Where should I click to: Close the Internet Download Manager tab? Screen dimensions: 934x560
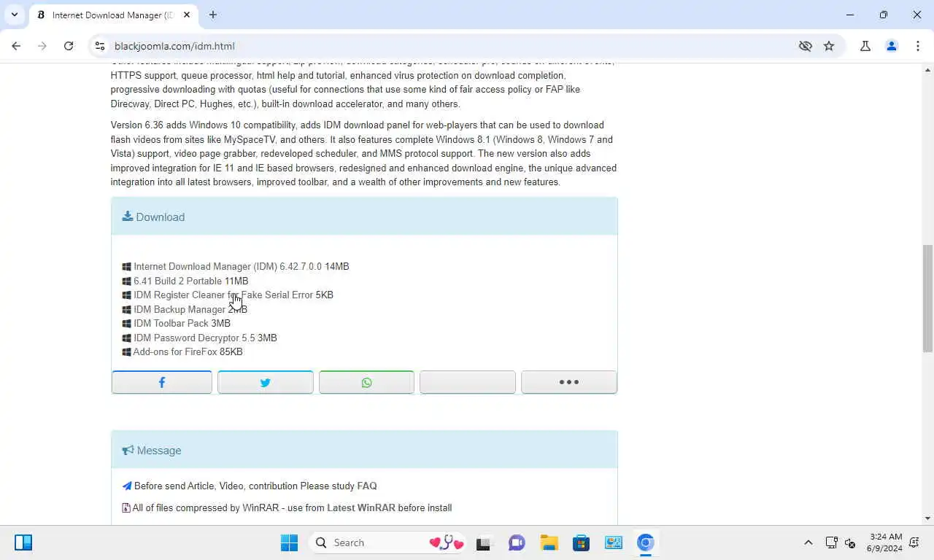[x=187, y=15]
